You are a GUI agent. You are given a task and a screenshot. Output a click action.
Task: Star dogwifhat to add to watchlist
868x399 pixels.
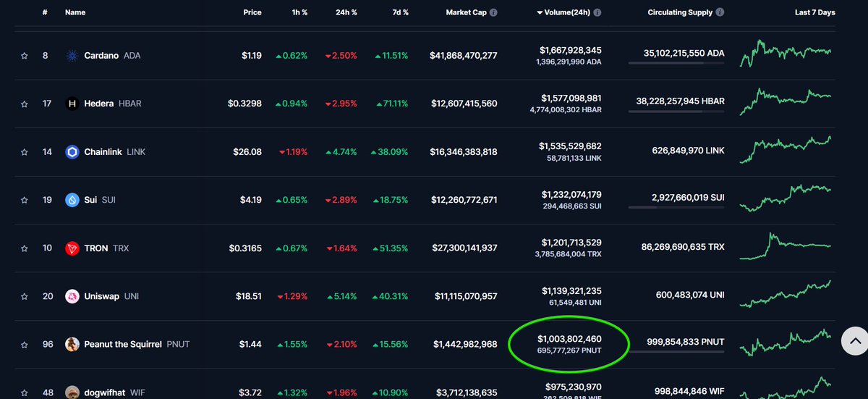point(24,392)
